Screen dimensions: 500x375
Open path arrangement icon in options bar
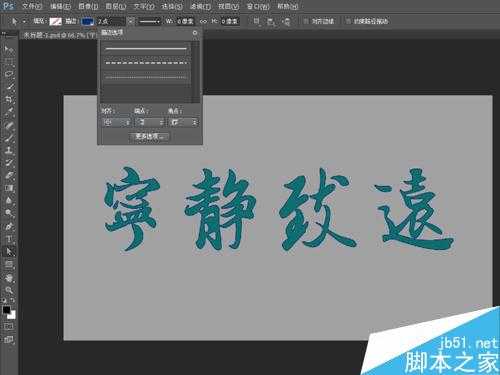point(286,21)
